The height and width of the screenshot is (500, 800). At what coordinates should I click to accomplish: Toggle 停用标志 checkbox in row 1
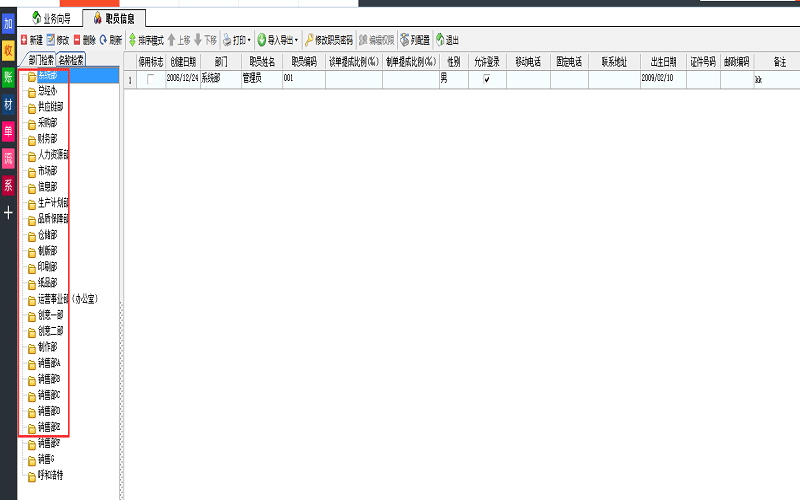(151, 77)
